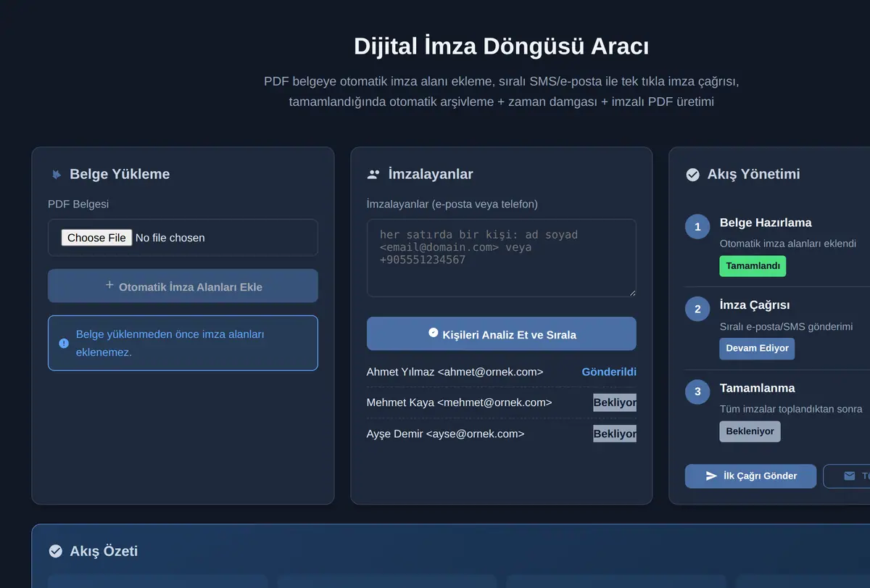Viewport: 870px width, 588px height.
Task: Click the Akış Özeti checkmark icon
Action: tap(55, 551)
